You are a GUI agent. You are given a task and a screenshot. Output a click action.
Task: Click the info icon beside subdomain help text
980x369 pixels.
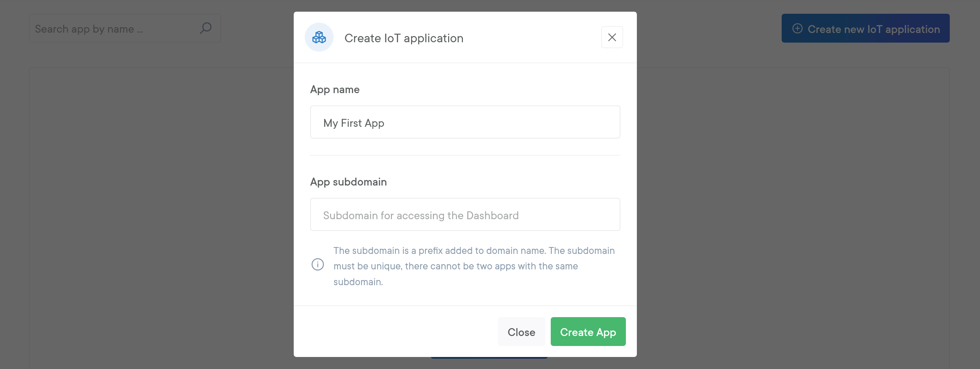tap(317, 264)
